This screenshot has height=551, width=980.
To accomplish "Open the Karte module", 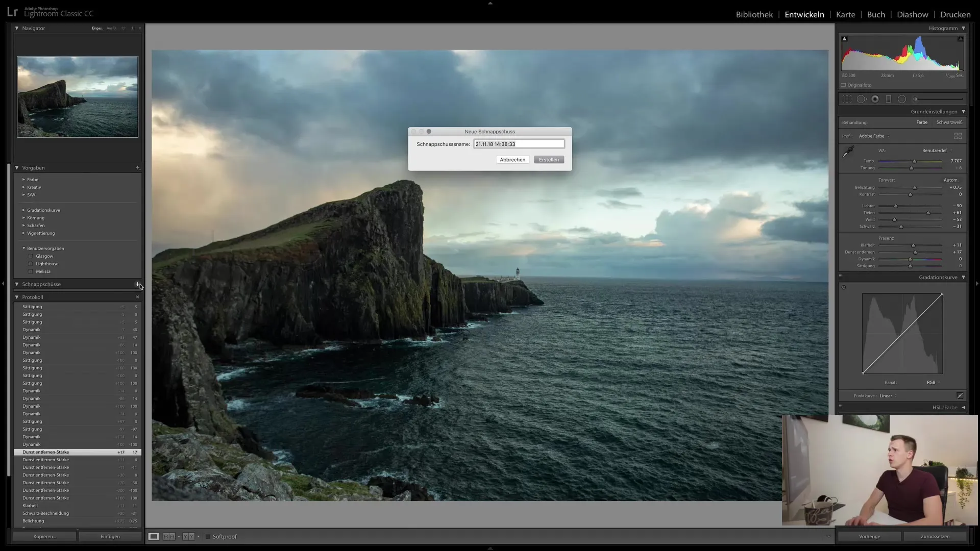I will (x=845, y=15).
